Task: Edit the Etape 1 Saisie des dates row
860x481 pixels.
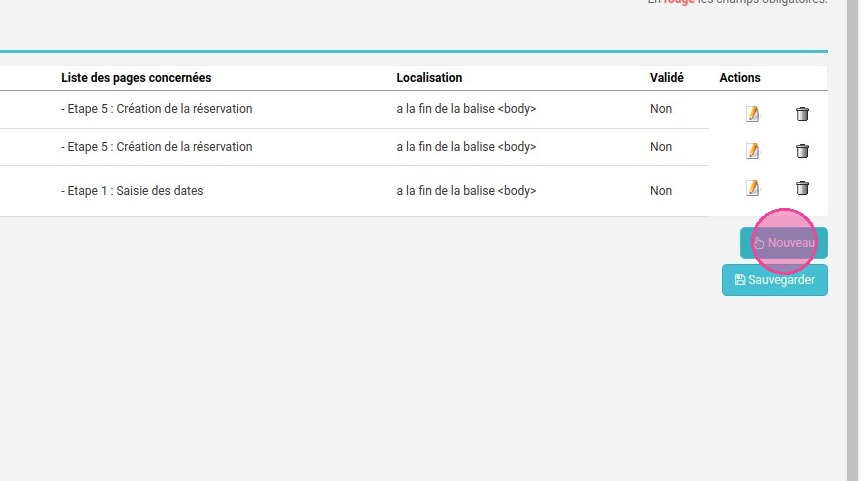Action: tap(752, 188)
